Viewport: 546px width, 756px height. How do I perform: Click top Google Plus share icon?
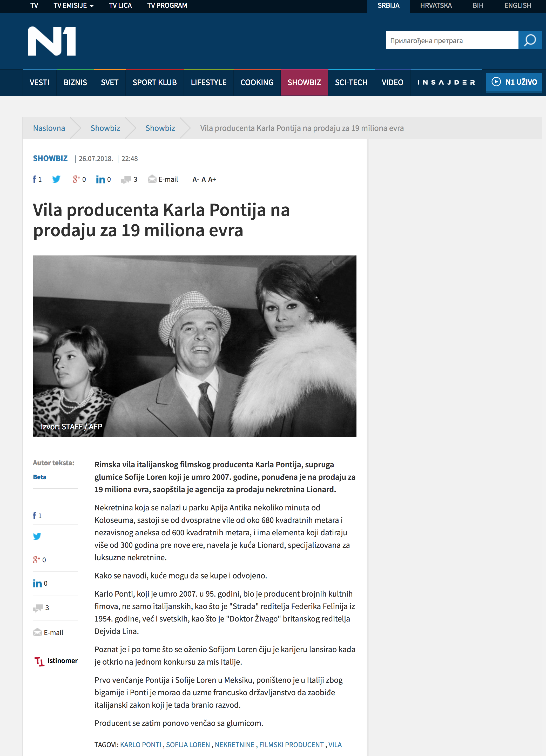click(x=76, y=179)
